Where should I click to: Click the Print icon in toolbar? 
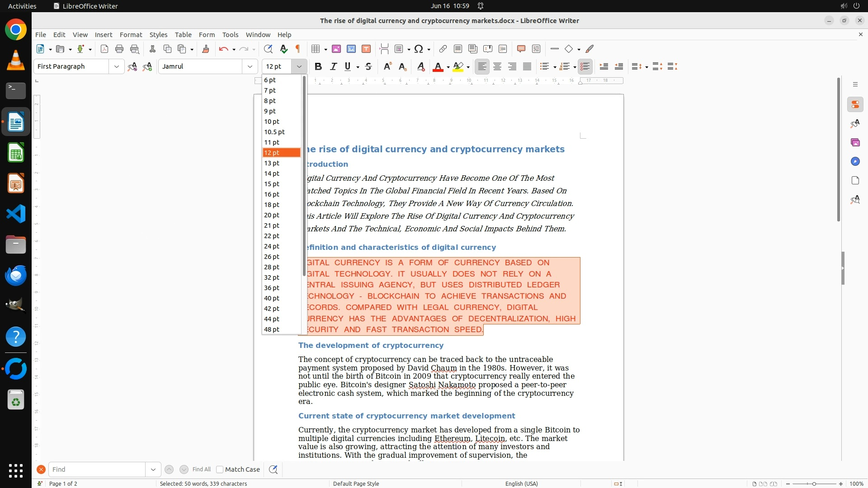click(x=119, y=49)
